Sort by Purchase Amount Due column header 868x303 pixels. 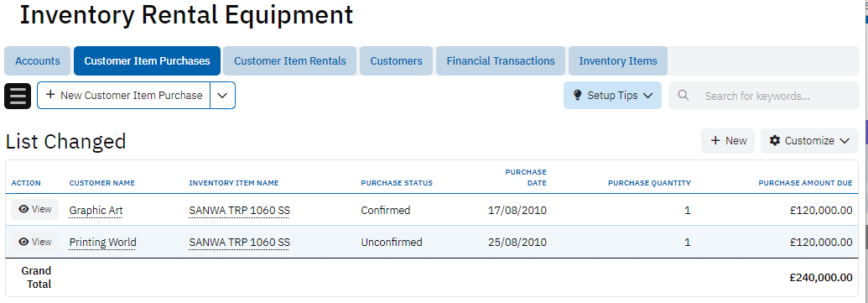click(x=805, y=183)
